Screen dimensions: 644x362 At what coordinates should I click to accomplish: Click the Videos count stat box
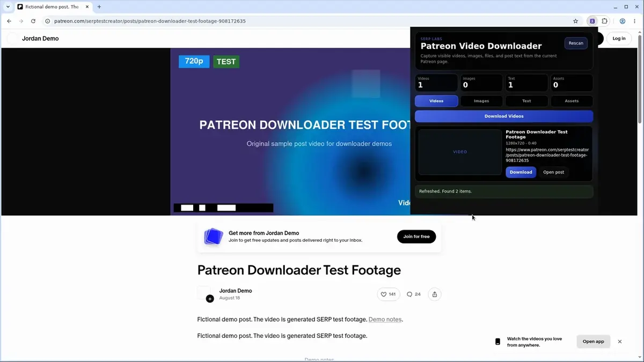click(436, 83)
